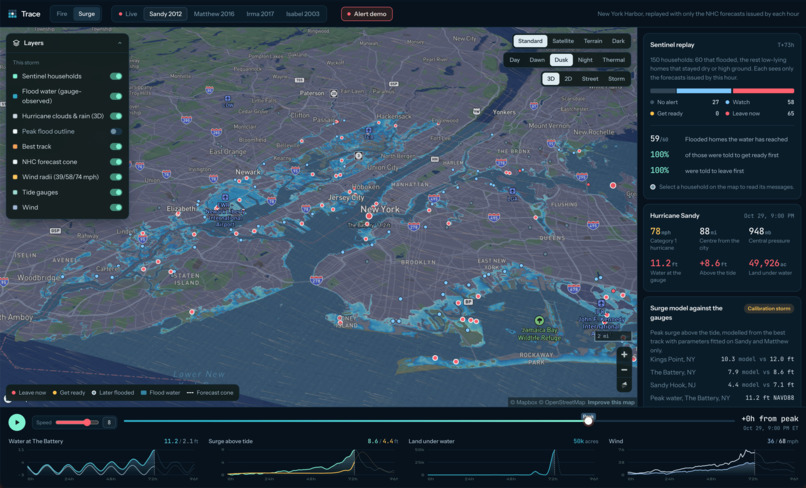Toggle Sentinel households layer

click(116, 76)
